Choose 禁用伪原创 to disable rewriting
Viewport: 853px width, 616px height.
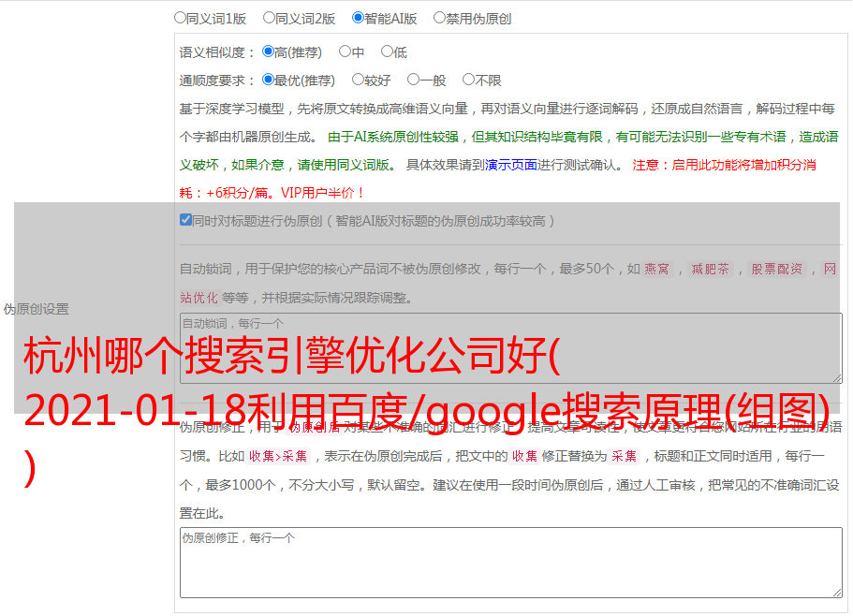(439, 17)
